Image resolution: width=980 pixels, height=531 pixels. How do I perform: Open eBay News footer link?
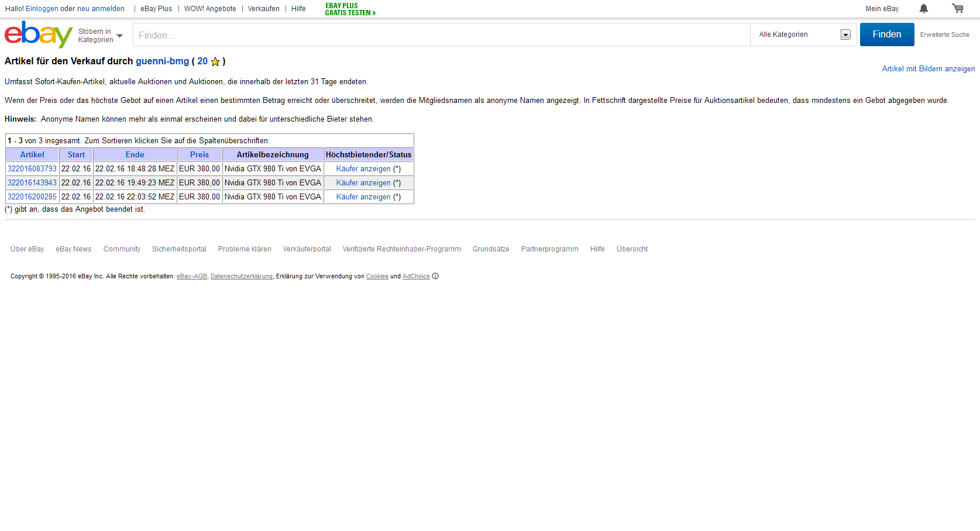(x=74, y=249)
